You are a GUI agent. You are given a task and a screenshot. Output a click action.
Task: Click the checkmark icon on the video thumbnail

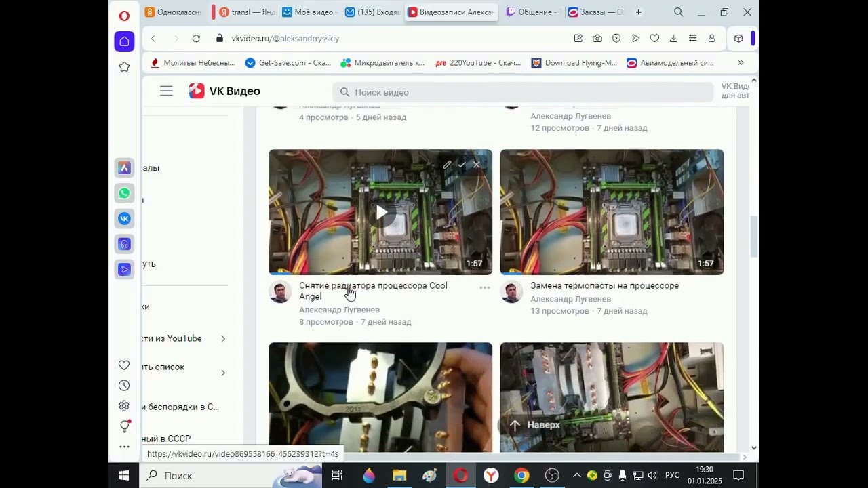tap(462, 165)
